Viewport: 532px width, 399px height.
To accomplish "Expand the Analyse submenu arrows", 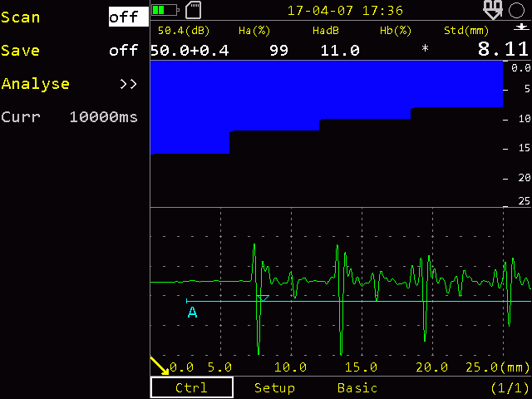I will (x=128, y=84).
